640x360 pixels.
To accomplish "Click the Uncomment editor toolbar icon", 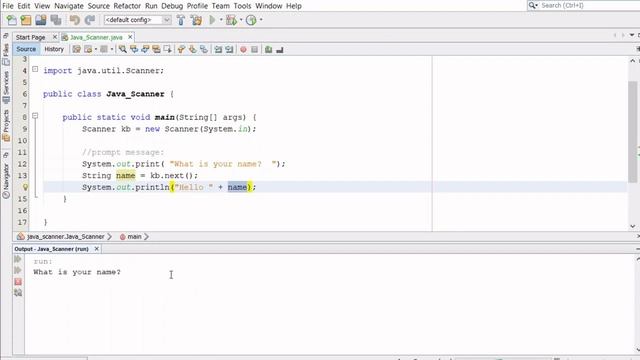I will tap(280, 49).
